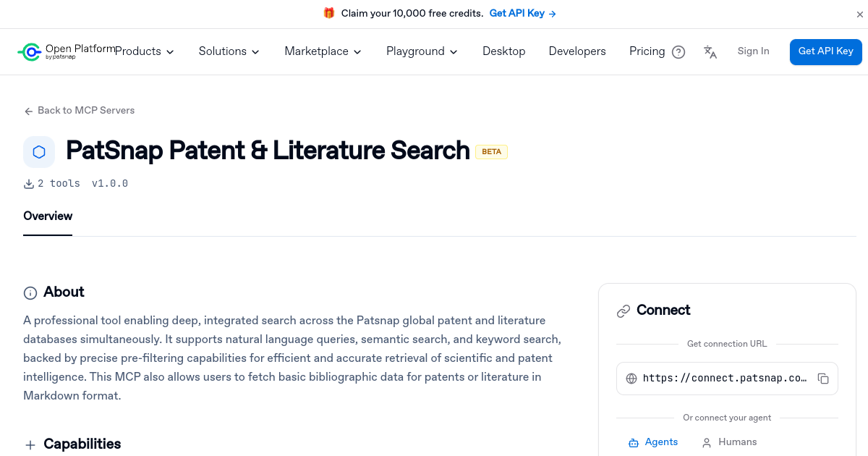Click the About info icon
The height and width of the screenshot is (456, 868).
(30, 293)
